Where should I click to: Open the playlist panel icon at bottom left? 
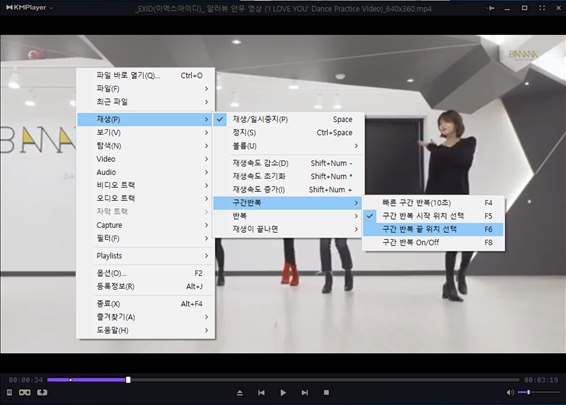(9, 392)
